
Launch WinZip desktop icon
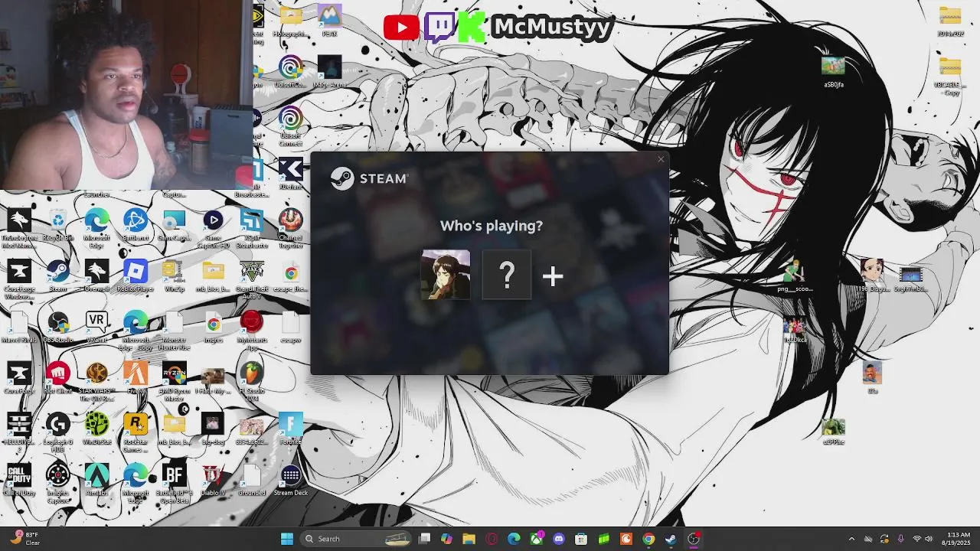click(174, 277)
